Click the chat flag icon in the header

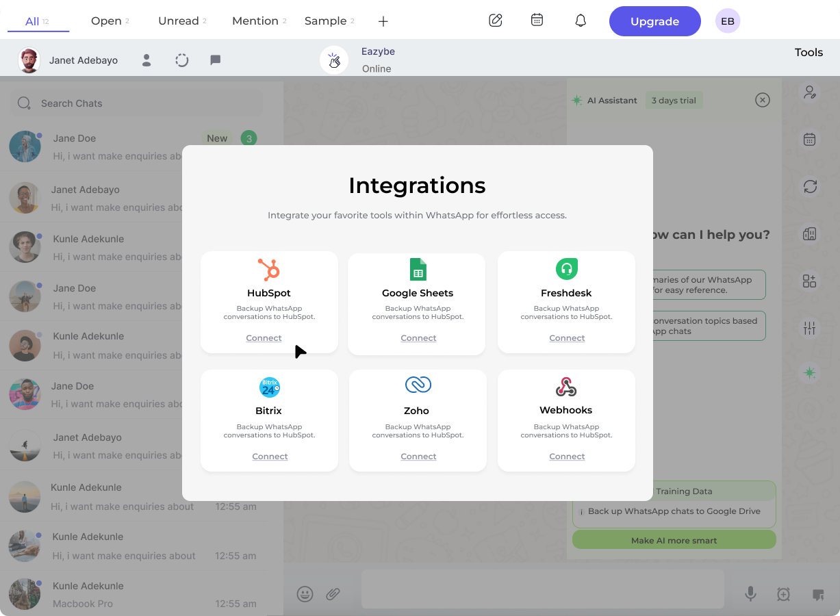click(215, 60)
